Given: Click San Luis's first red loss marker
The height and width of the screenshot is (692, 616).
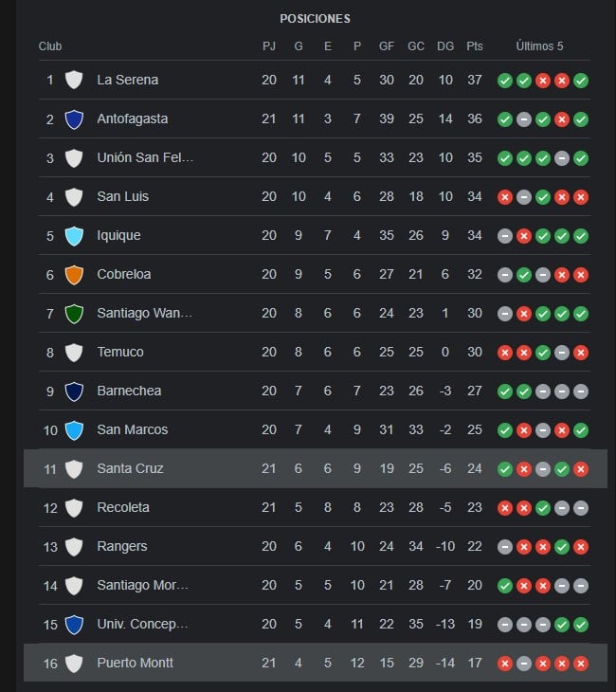Looking at the screenshot, I should [505, 197].
